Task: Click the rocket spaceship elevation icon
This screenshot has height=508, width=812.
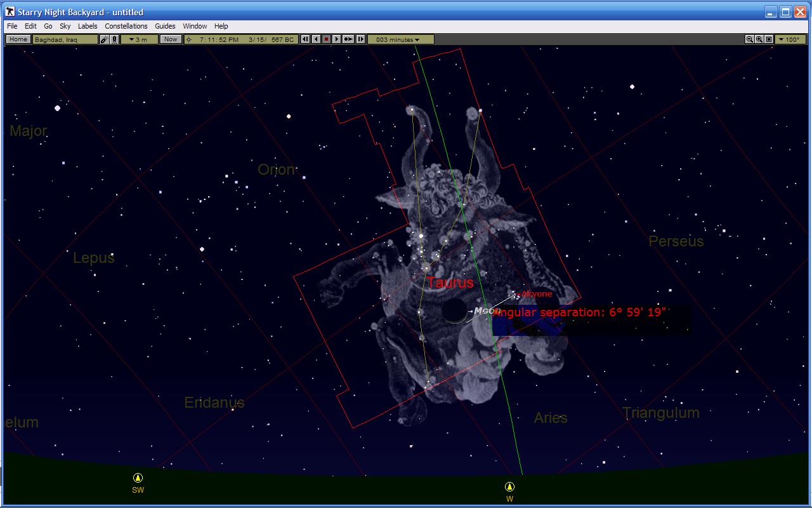Action: tap(114, 39)
